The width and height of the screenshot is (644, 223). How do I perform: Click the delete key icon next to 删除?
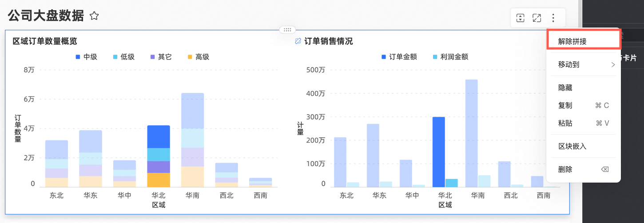coord(604,169)
